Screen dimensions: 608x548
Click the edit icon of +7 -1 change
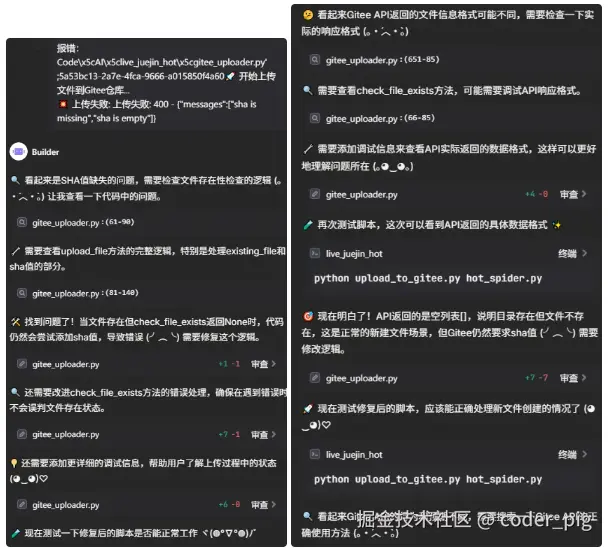(22, 434)
